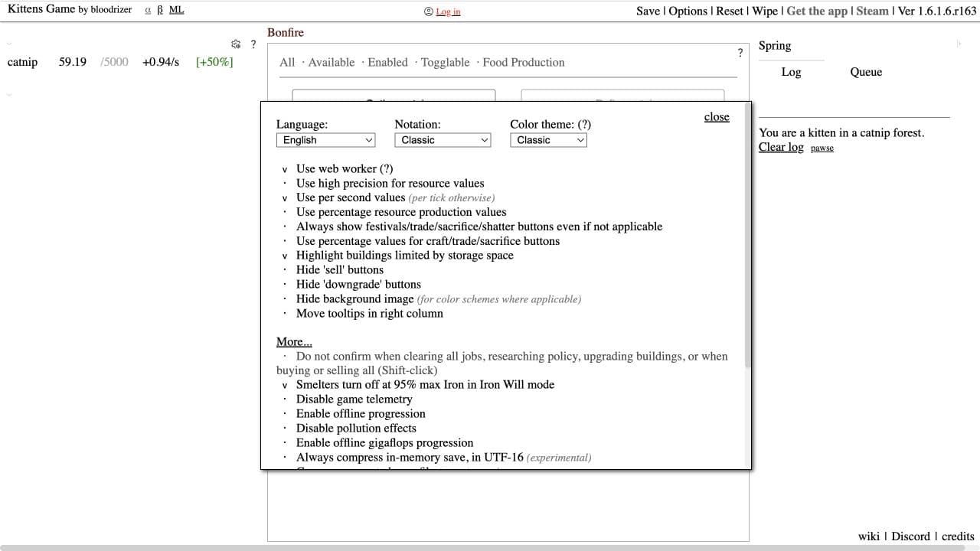Enable percentage values for craft/trade/sacrifice buttons
980x551 pixels.
click(420, 241)
